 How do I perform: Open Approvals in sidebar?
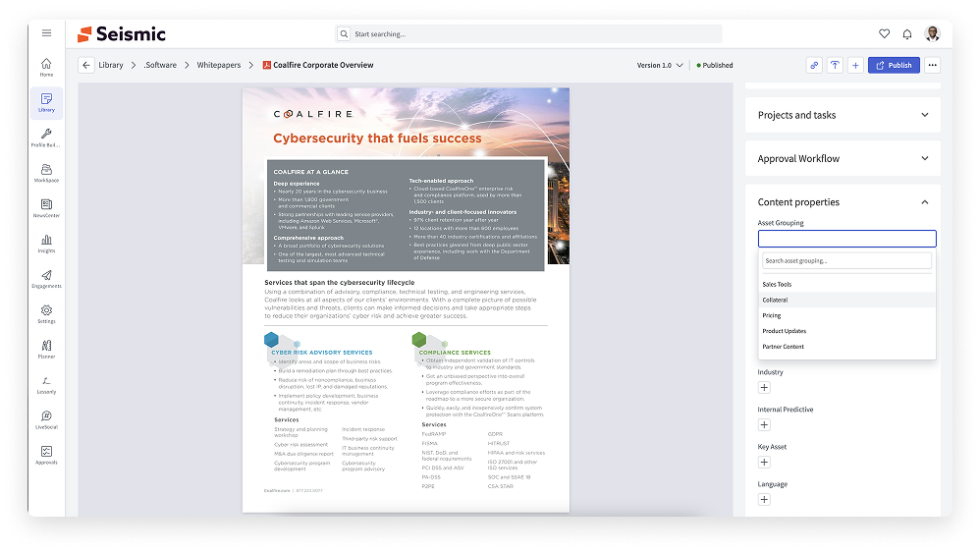pyautogui.click(x=46, y=455)
